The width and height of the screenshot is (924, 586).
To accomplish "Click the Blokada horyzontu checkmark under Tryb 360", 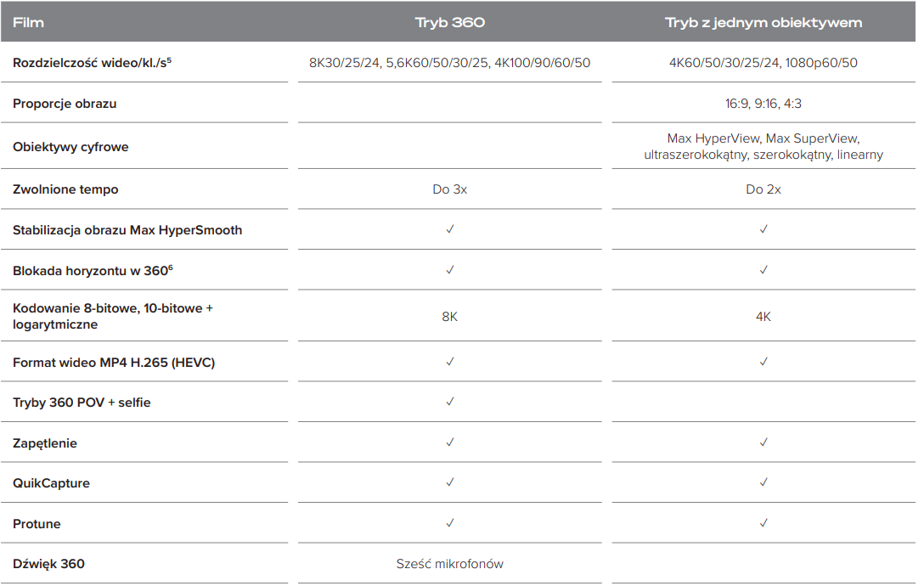I will pos(449,270).
